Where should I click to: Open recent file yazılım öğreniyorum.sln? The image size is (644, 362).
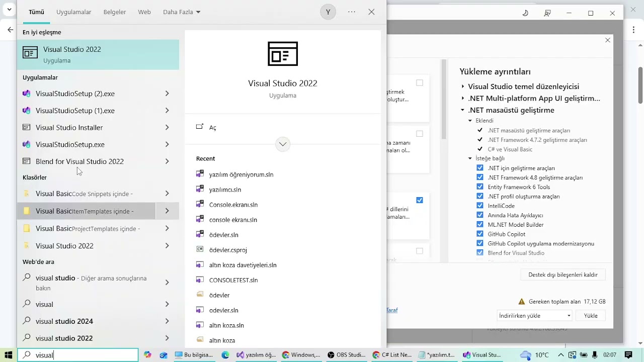[x=241, y=174]
